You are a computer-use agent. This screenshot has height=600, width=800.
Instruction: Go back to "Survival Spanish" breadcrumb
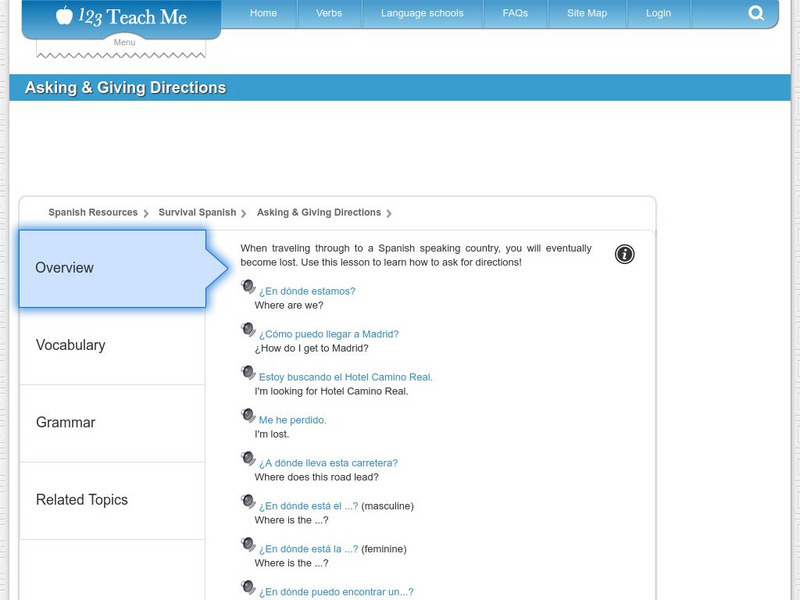196,212
